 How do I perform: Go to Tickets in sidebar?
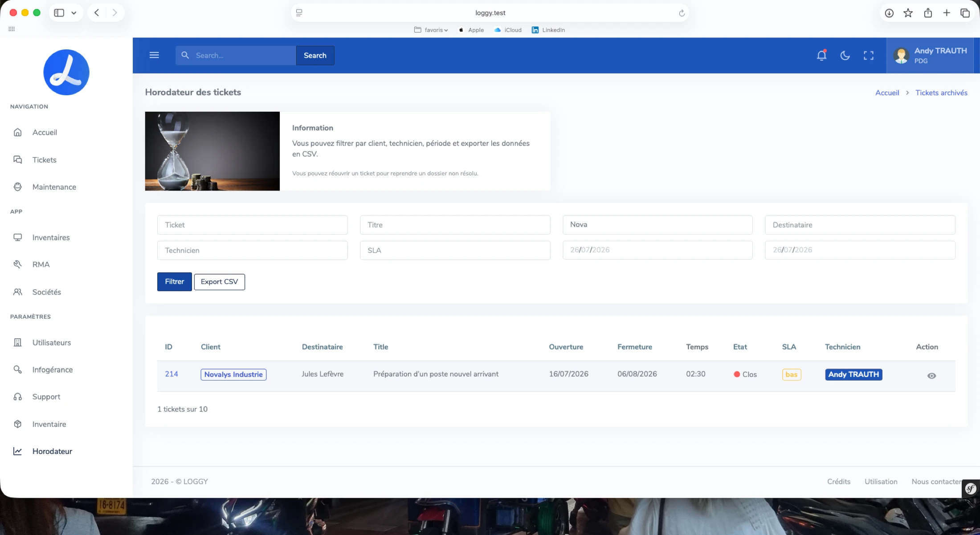coord(44,160)
